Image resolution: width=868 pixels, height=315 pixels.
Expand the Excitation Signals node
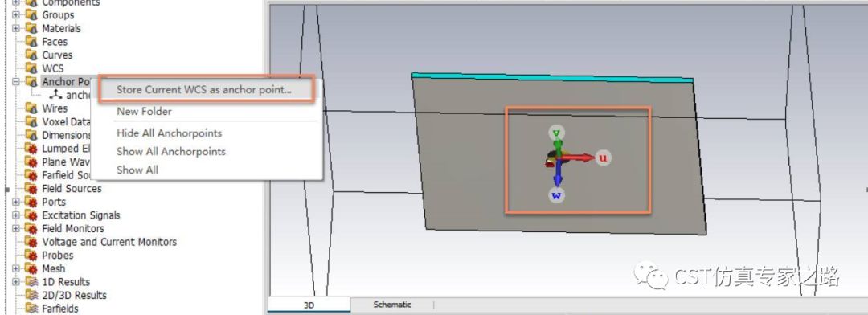pyautogui.click(x=16, y=215)
